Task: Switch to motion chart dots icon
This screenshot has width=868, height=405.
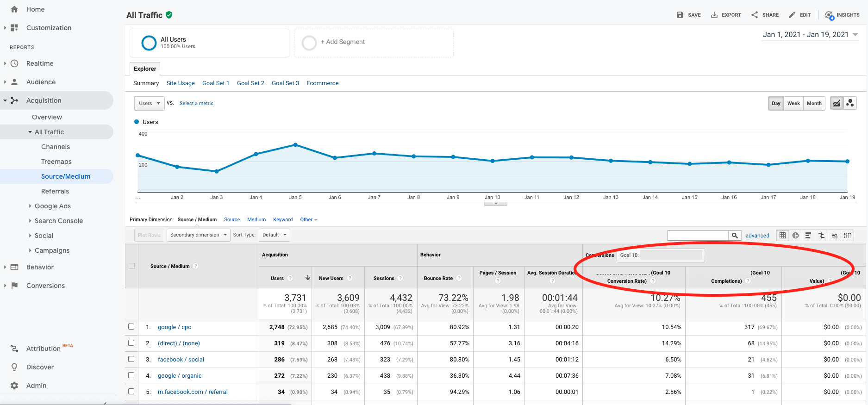Action: point(850,103)
